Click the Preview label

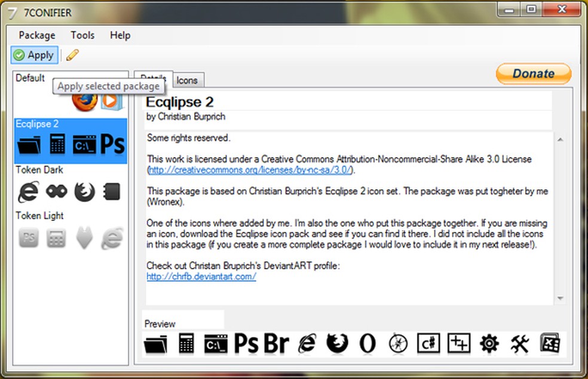click(x=160, y=324)
